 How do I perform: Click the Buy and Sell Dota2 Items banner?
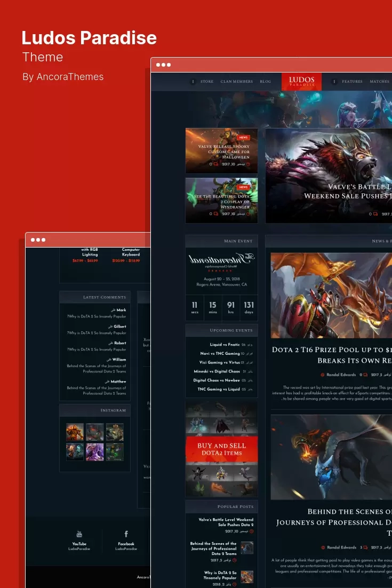221,449
